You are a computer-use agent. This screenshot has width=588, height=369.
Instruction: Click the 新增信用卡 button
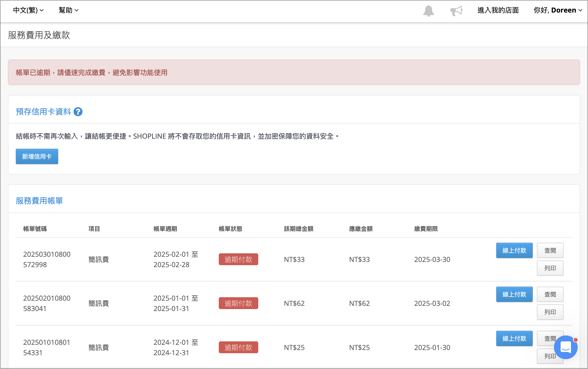click(37, 156)
